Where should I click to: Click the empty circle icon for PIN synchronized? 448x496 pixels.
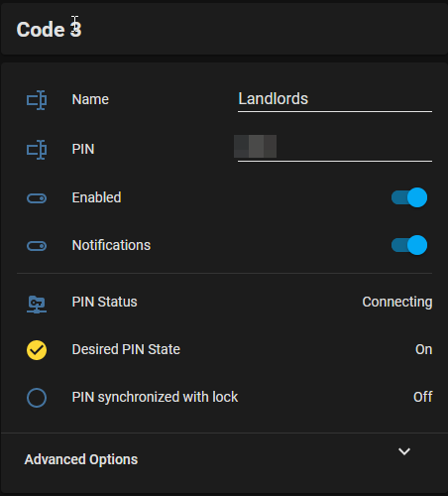(37, 398)
